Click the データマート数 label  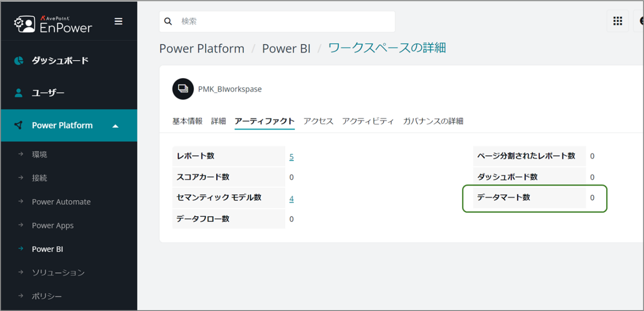pos(504,198)
